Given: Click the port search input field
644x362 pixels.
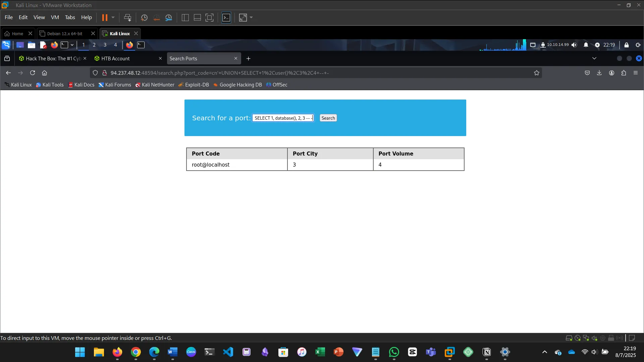Looking at the screenshot, I should click(x=283, y=118).
